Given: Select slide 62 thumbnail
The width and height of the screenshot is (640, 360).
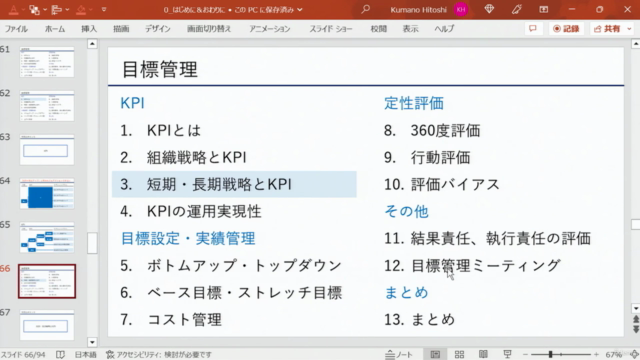Looking at the screenshot, I should (x=47, y=106).
